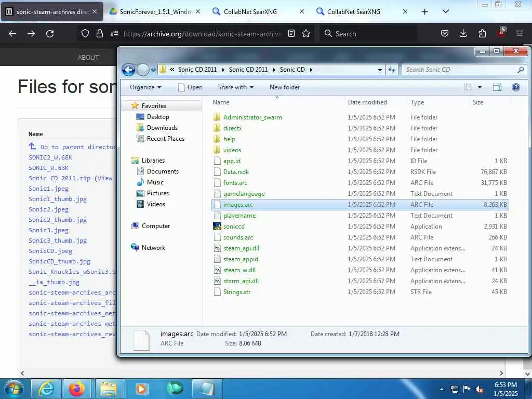Select Libraries in navigation pane
The height and width of the screenshot is (399, 532).
[153, 161]
